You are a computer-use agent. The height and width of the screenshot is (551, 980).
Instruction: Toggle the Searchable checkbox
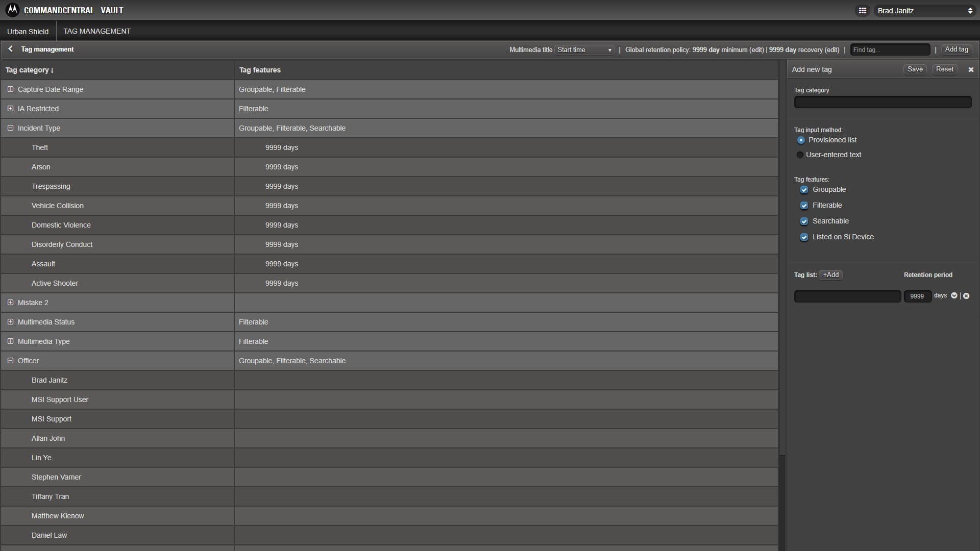804,221
